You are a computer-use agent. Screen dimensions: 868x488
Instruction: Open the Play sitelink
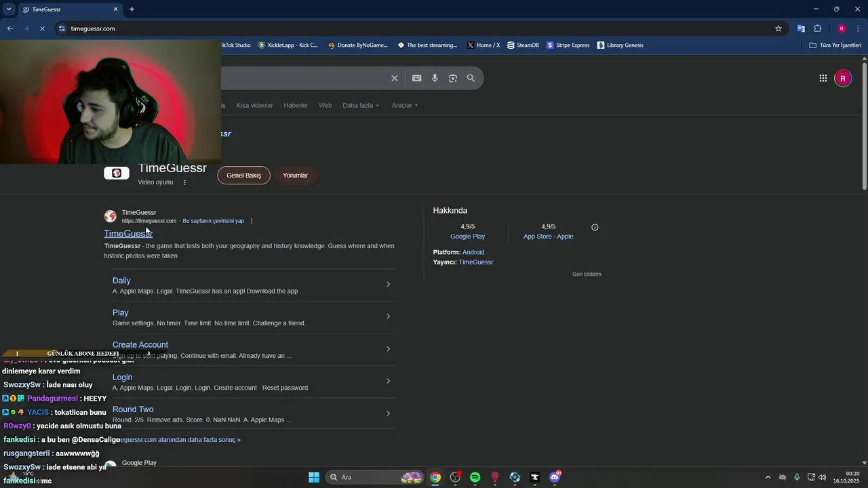pos(120,312)
